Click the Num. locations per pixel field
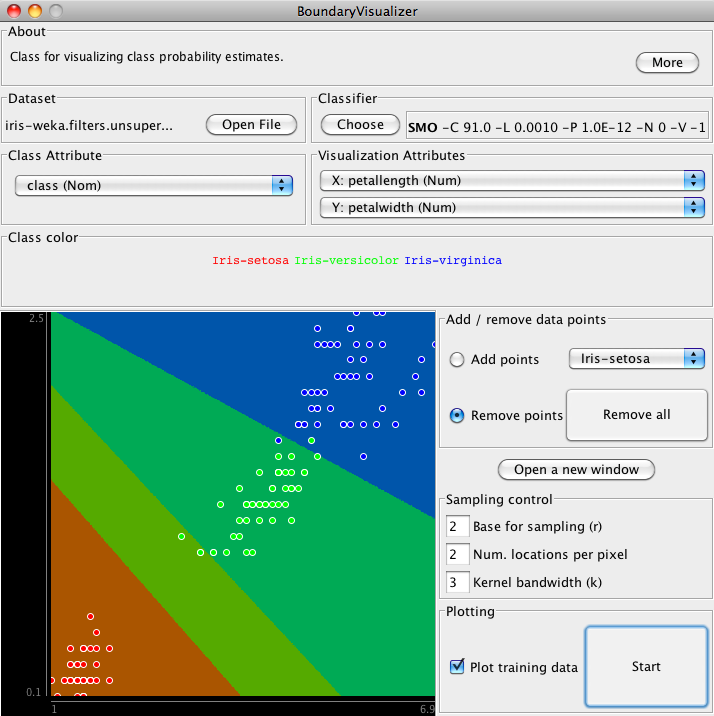This screenshot has width=714, height=716. pyautogui.click(x=458, y=554)
